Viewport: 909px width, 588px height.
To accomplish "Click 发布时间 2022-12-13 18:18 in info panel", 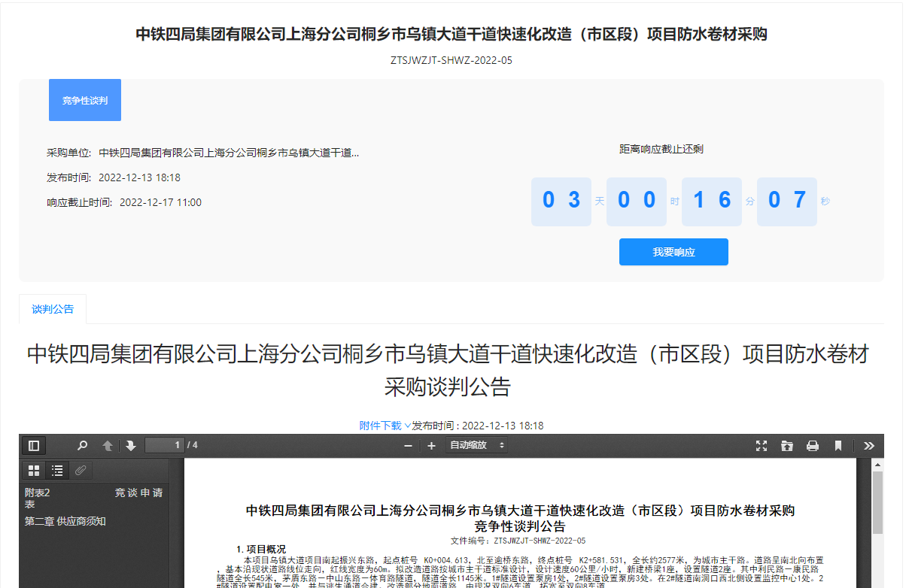I will tap(114, 177).
